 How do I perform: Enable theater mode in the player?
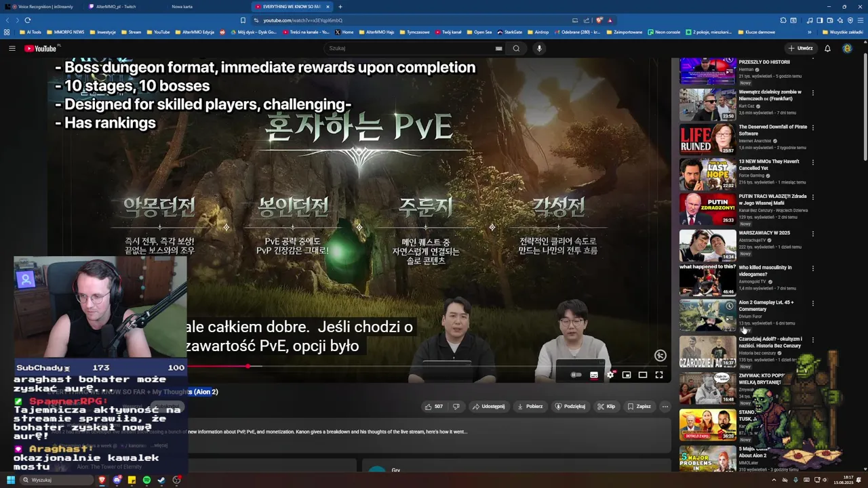click(x=643, y=375)
